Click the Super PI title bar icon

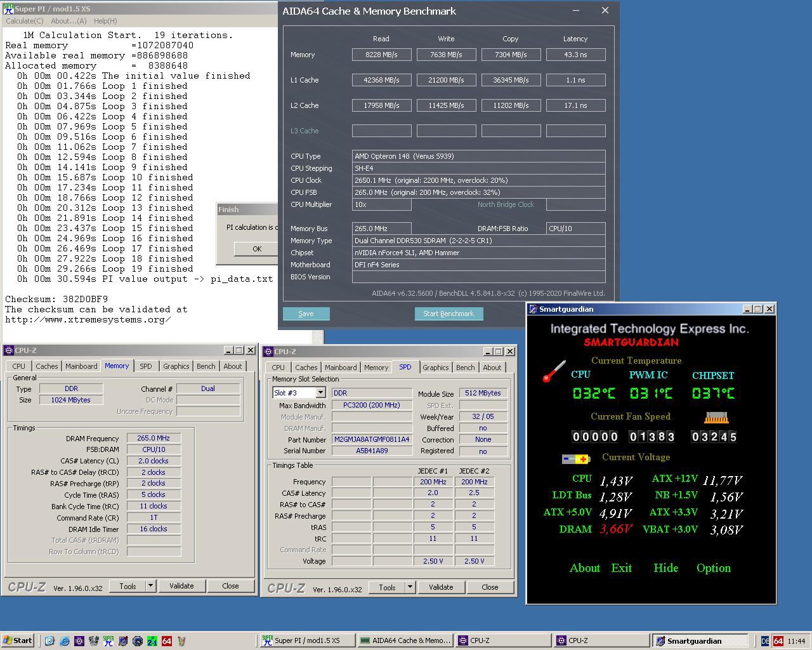pos(8,9)
